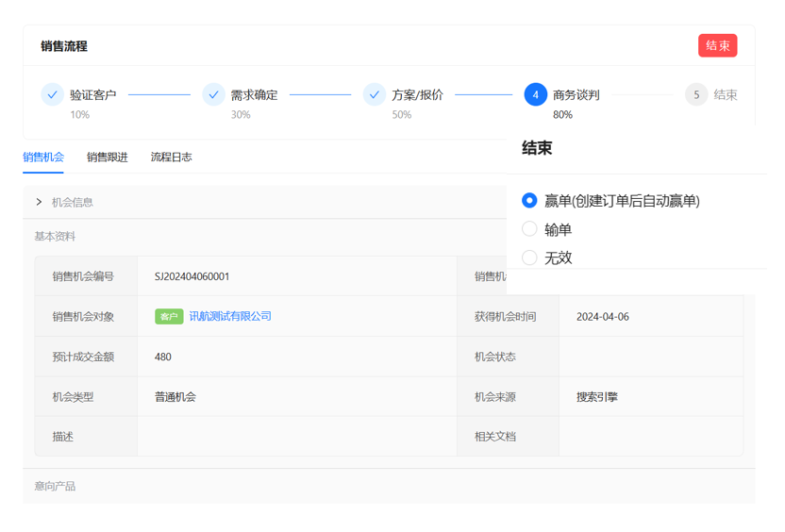
Task: Click the 50% progress text
Action: pos(402,115)
